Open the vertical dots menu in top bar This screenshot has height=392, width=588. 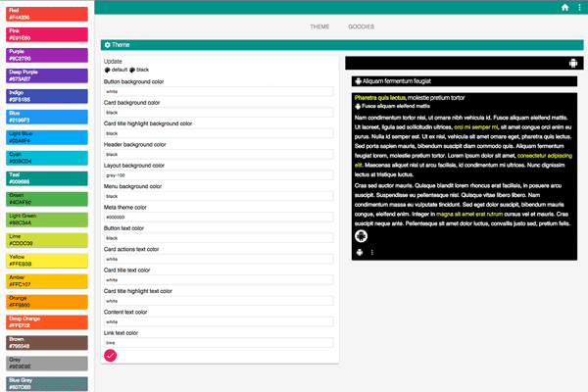click(578, 7)
